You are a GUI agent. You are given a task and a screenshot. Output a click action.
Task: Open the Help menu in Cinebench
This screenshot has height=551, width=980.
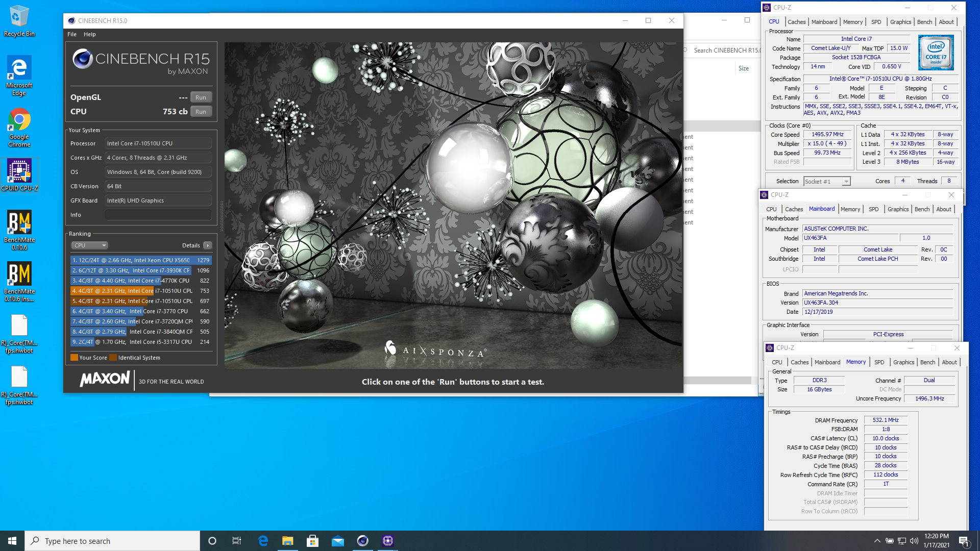(90, 34)
